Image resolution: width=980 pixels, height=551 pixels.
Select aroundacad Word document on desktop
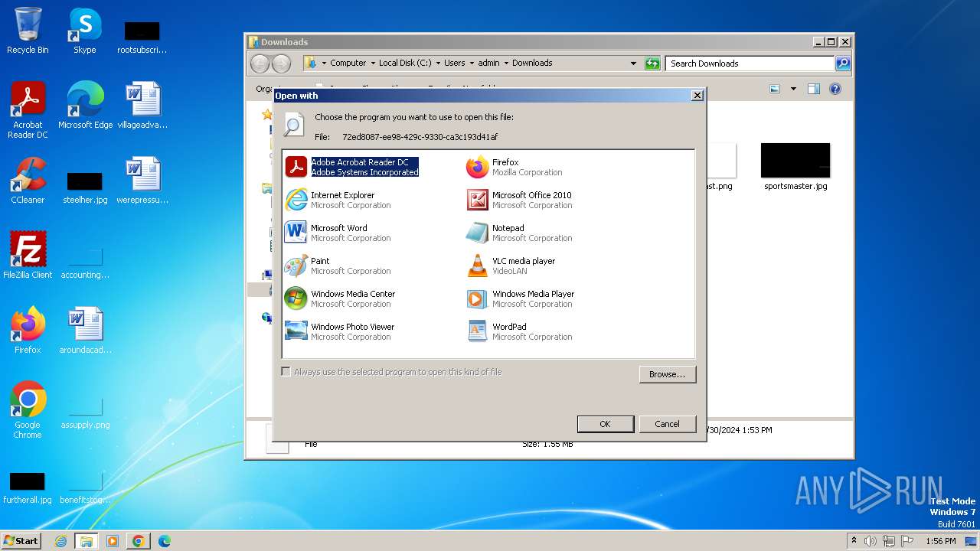[85, 331]
